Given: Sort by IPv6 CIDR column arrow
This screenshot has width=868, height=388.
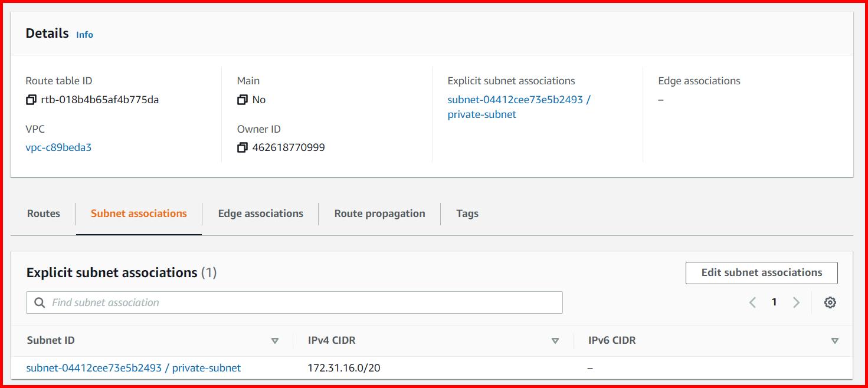Looking at the screenshot, I should [834, 341].
